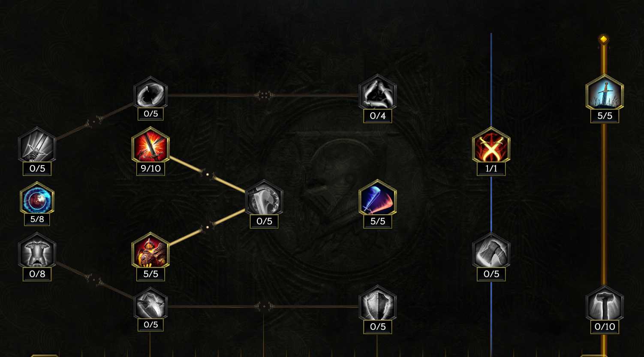Choose the red armored knight node at 5/5
The height and width of the screenshot is (357, 644).
click(x=150, y=252)
